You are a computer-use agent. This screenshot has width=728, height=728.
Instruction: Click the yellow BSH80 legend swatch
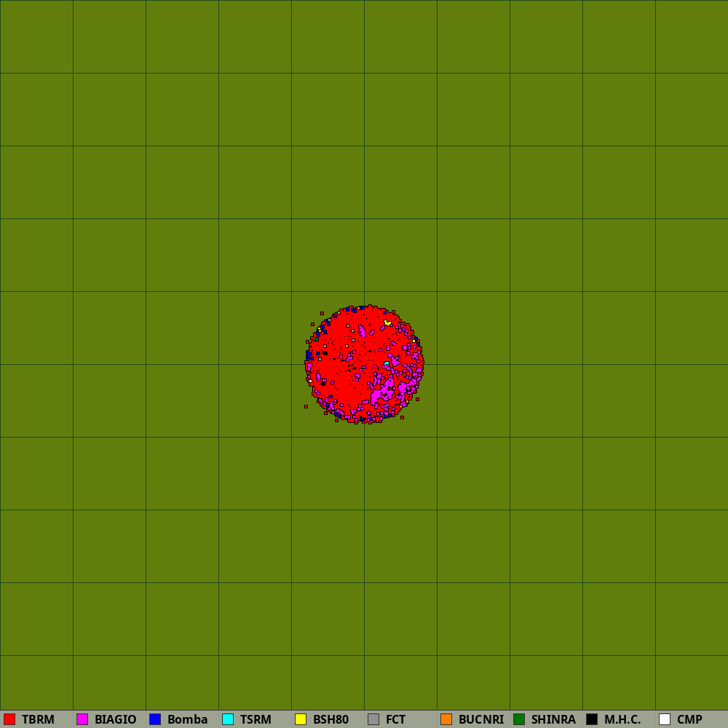tap(301, 719)
